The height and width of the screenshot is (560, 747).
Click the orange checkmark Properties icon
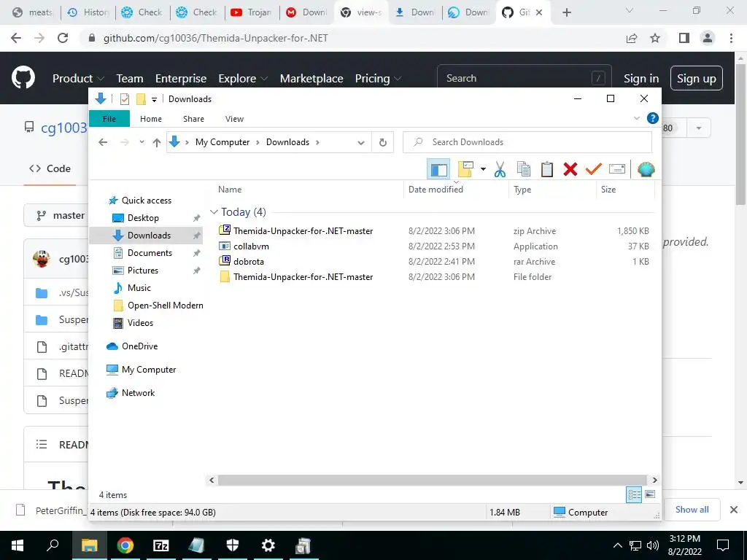[x=594, y=169]
